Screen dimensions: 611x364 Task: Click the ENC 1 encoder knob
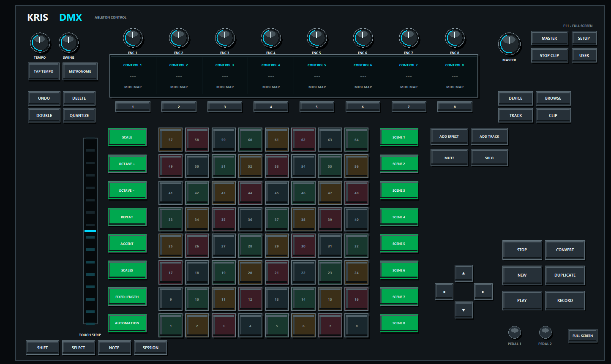coord(133,38)
